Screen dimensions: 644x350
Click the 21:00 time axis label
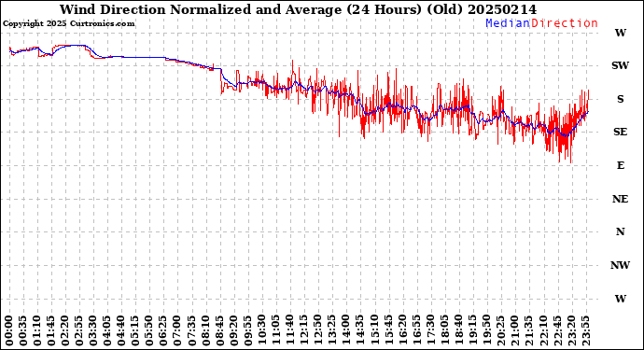click(514, 331)
